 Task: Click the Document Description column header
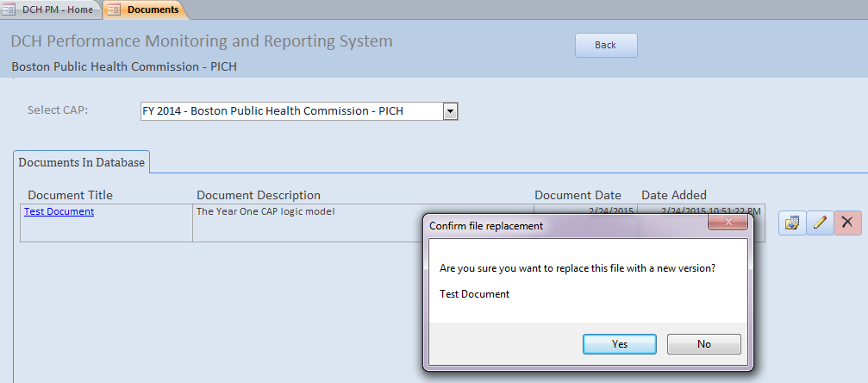[x=258, y=195]
